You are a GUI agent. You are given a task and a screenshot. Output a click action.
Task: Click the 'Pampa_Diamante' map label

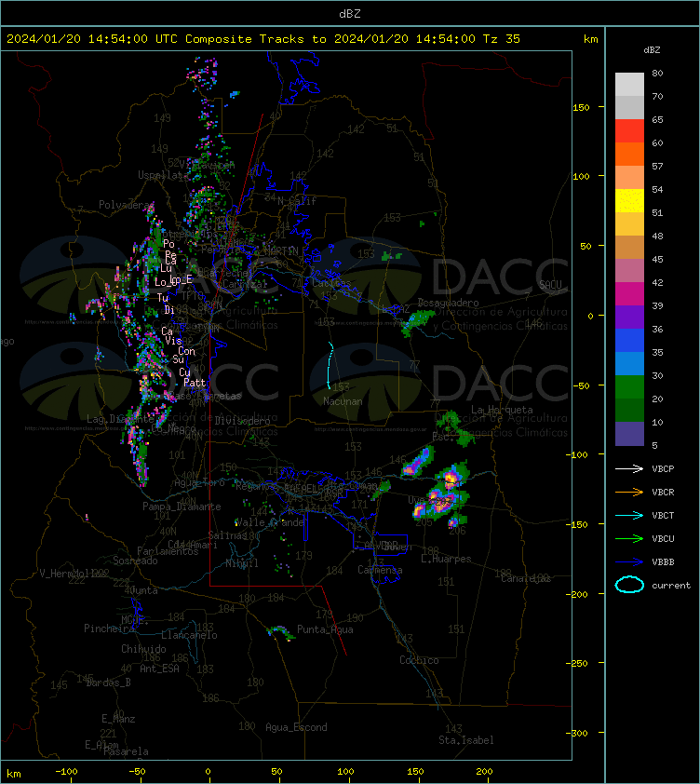(182, 507)
